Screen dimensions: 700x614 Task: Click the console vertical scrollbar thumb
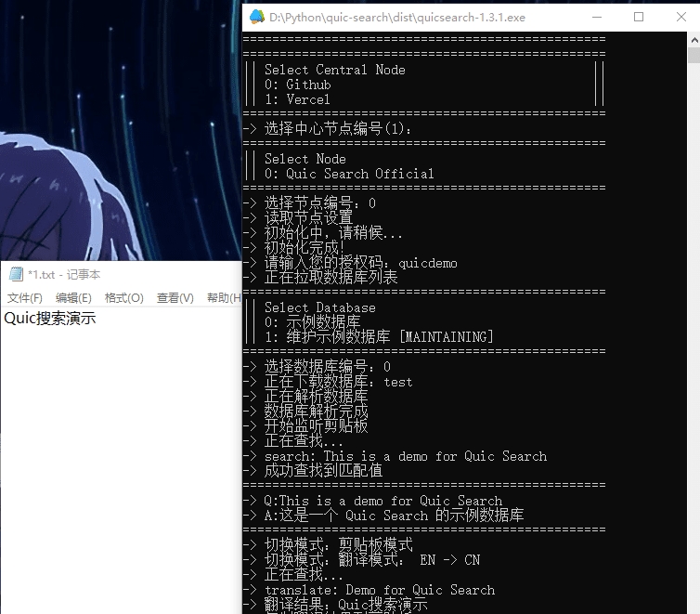694,55
